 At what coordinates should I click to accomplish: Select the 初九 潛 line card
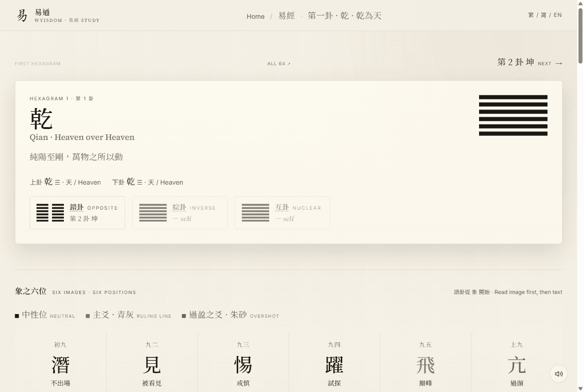(x=61, y=362)
